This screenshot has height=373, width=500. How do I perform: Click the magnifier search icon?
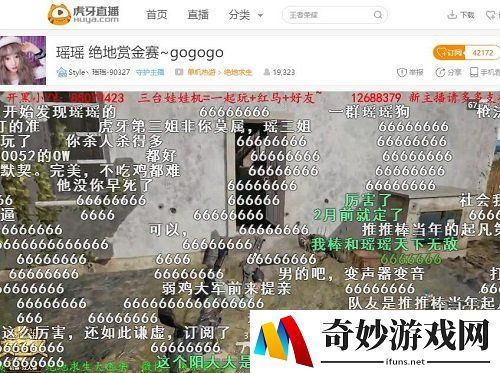coord(378,15)
